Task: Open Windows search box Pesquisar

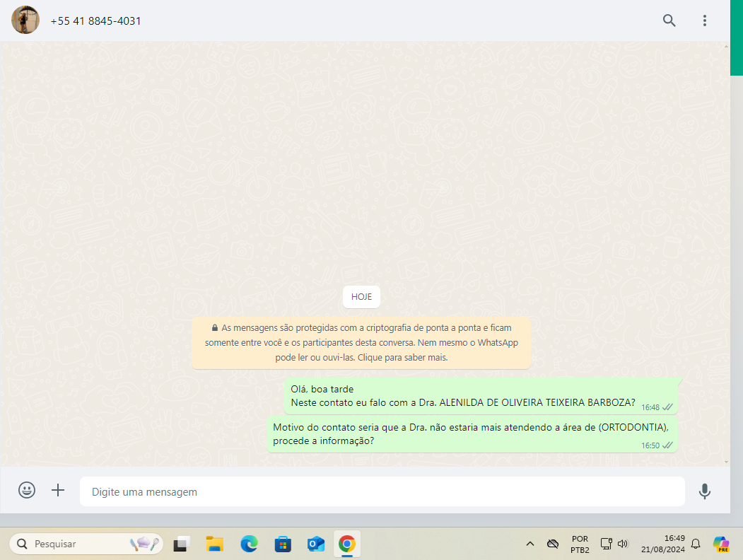Action: (x=86, y=544)
